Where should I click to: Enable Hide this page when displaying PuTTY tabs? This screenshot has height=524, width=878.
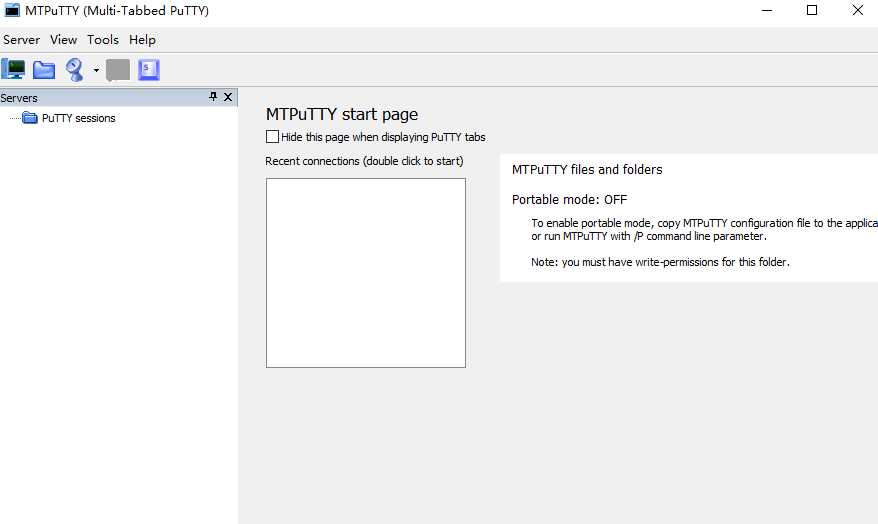(272, 137)
